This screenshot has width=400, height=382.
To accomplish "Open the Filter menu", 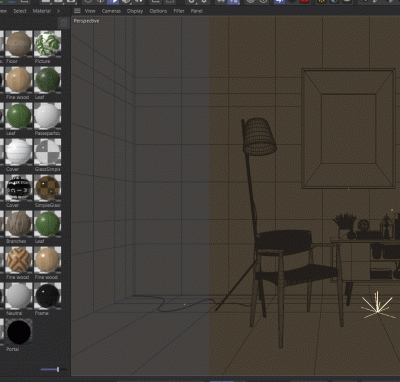I will (x=179, y=11).
